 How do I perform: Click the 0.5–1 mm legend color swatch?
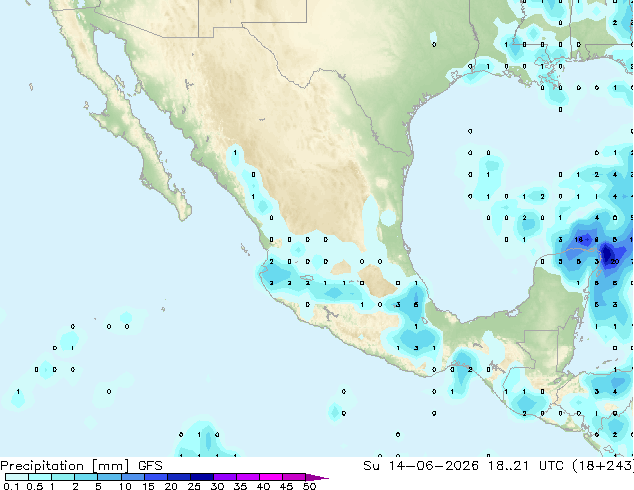point(40,477)
